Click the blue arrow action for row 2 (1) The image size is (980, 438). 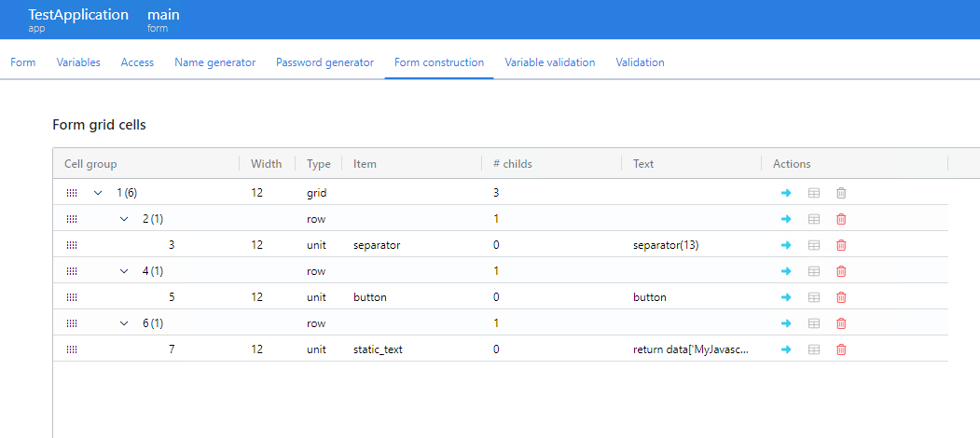click(786, 219)
